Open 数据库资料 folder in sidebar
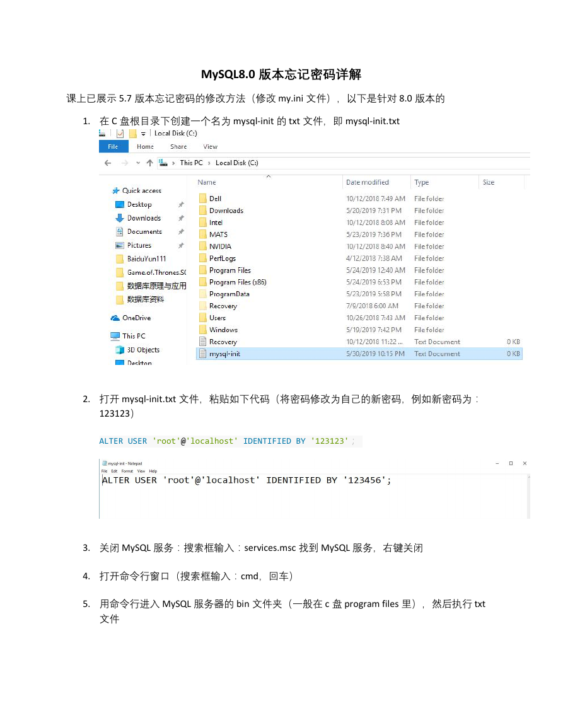 coord(140,299)
